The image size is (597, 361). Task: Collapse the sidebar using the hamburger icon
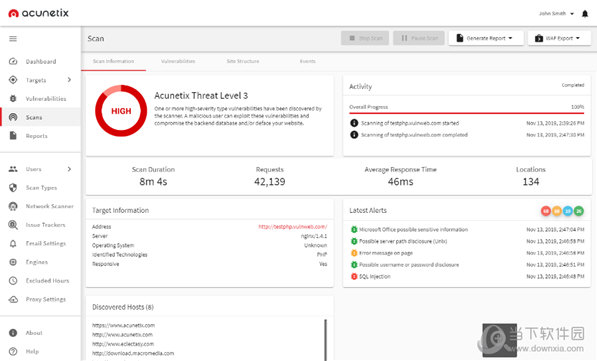pyautogui.click(x=13, y=38)
